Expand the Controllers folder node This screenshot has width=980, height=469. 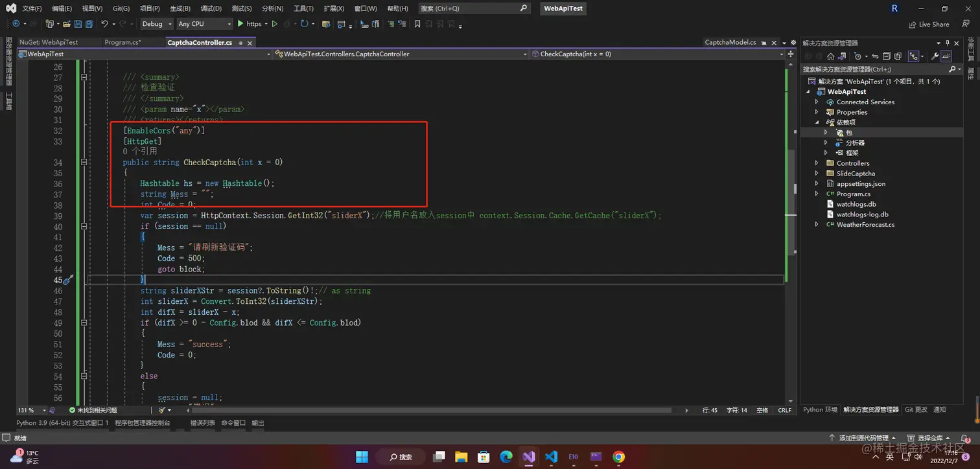click(x=817, y=163)
